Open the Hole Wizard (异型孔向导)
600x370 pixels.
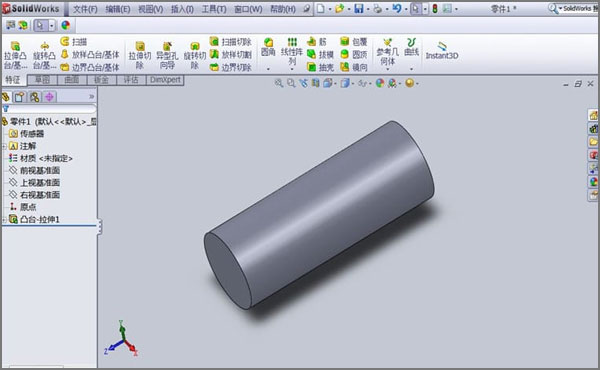[167, 55]
